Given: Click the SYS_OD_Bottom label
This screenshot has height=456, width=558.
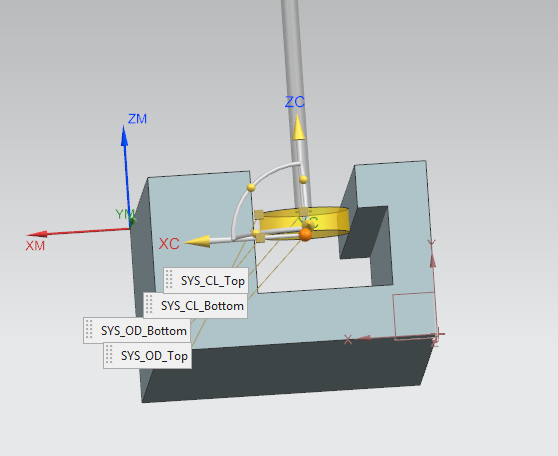Looking at the screenshot, I should click(x=137, y=331).
